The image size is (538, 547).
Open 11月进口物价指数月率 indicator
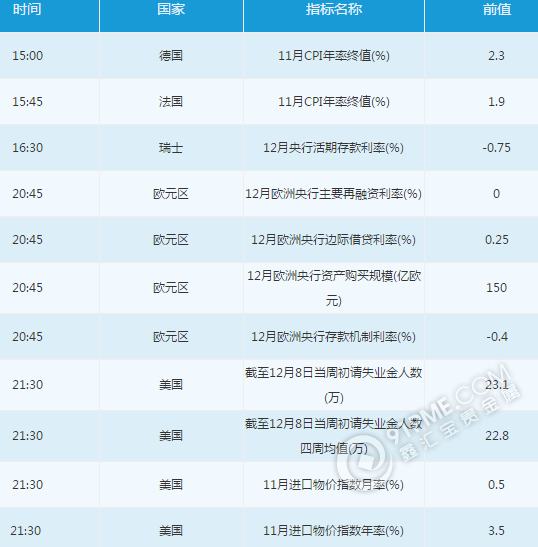coord(334,485)
